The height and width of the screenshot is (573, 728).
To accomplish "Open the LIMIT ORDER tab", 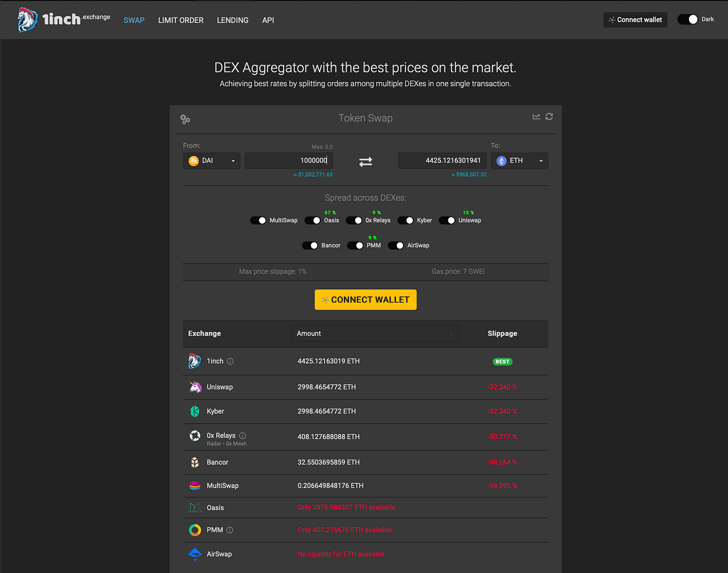I will 181,20.
